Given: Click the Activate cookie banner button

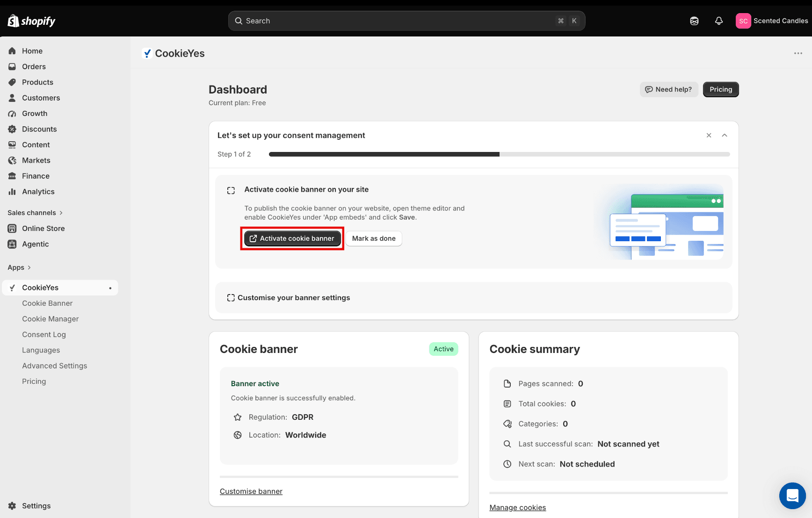Looking at the screenshot, I should point(292,238).
